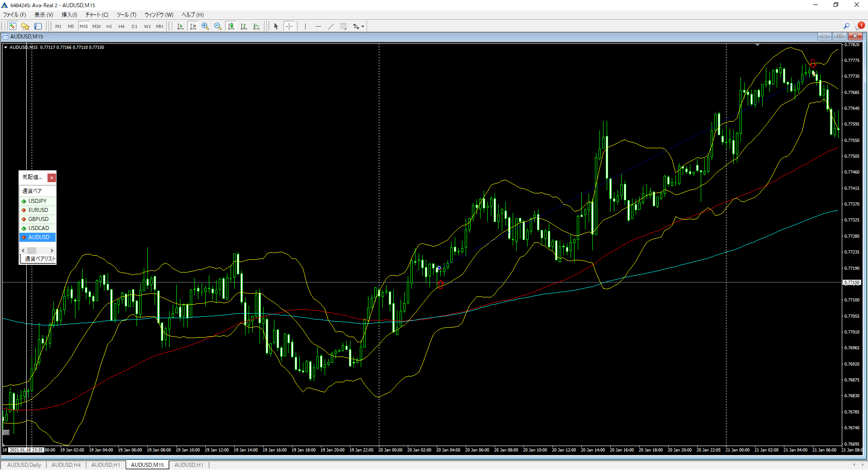Click the AUDUSD,M15 chart window icon
Screen dimensions: 868x470
[5, 36]
